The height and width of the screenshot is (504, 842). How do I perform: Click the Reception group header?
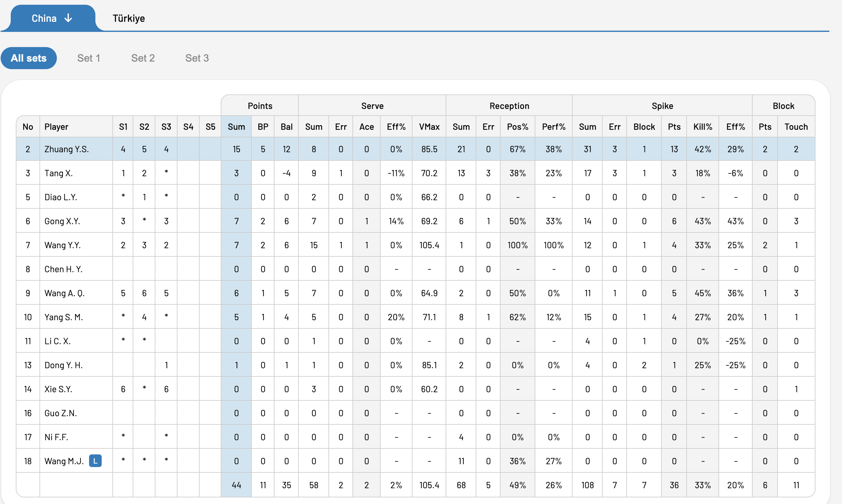point(509,106)
